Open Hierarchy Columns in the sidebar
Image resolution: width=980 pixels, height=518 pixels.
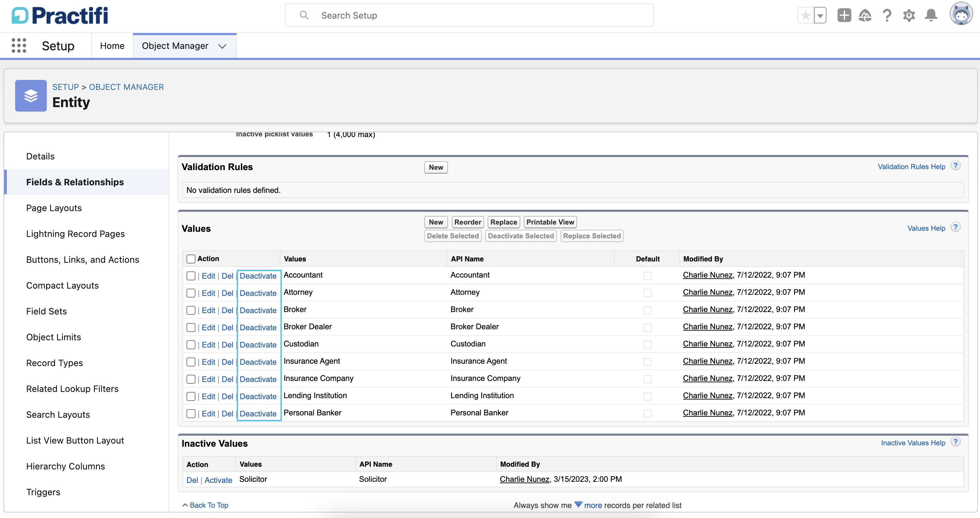65,466
